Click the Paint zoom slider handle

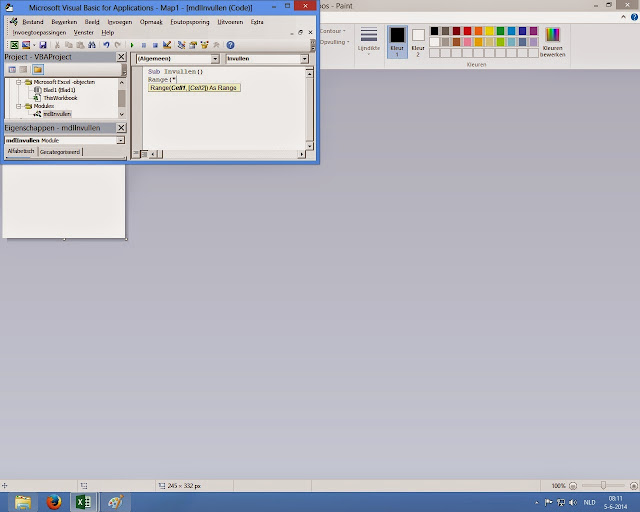(603, 485)
